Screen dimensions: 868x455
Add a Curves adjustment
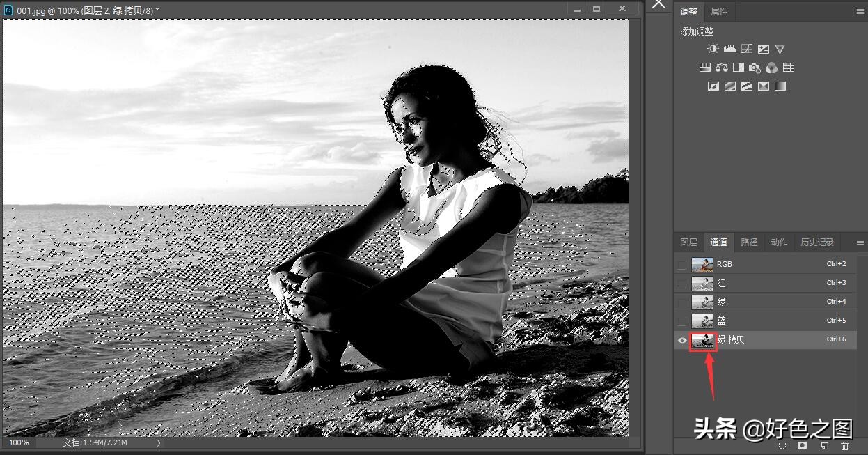tap(747, 49)
